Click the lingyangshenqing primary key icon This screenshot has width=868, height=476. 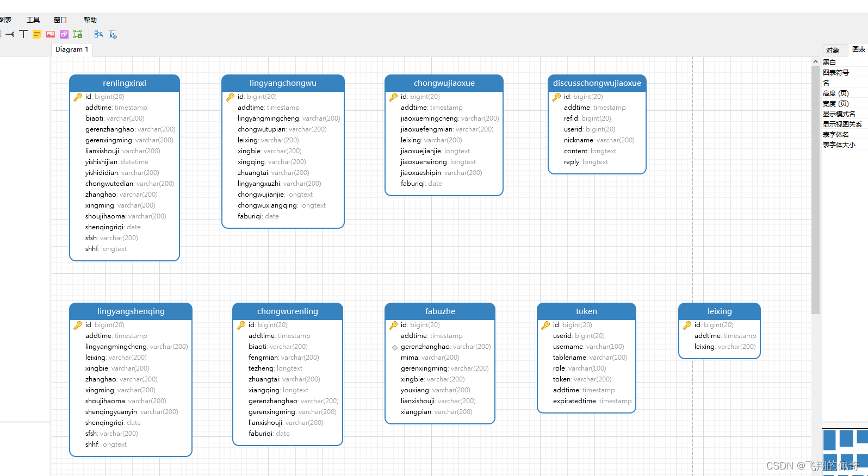(x=78, y=325)
